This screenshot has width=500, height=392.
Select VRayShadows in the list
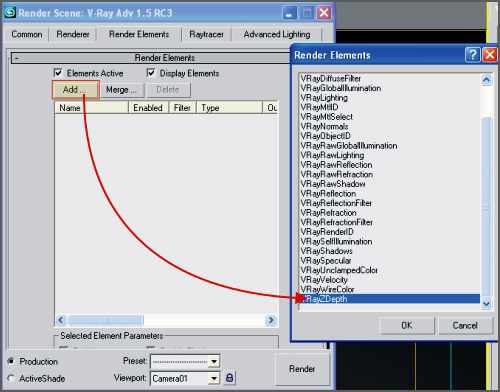click(x=389, y=251)
